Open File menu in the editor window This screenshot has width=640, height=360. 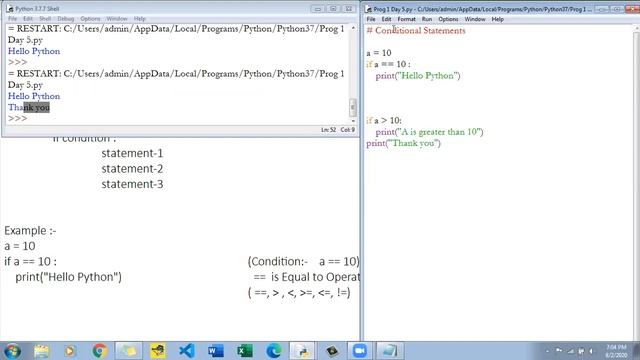371,19
